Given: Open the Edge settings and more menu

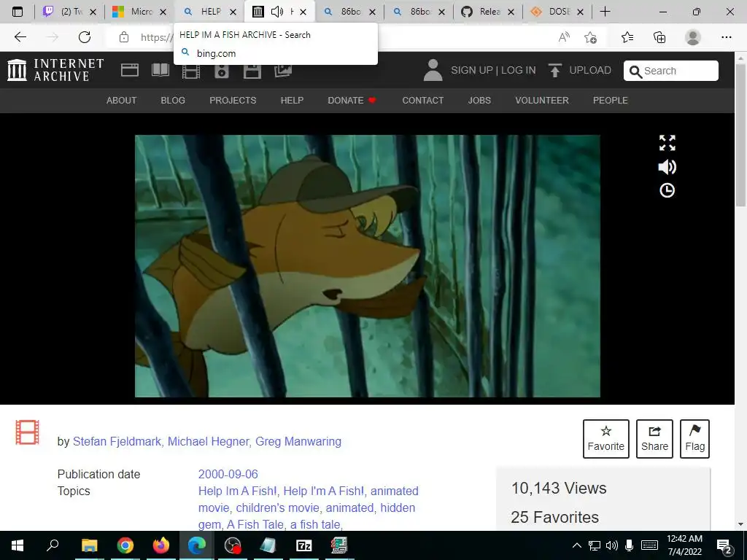Looking at the screenshot, I should click(726, 37).
